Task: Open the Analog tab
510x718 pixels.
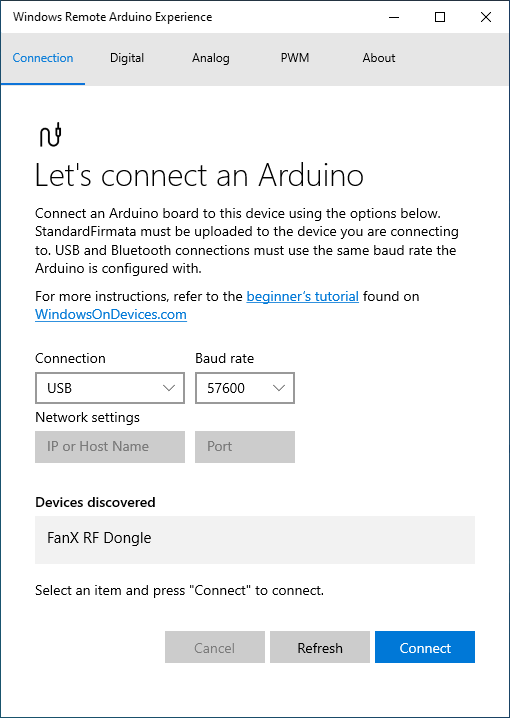Action: pyautogui.click(x=211, y=58)
